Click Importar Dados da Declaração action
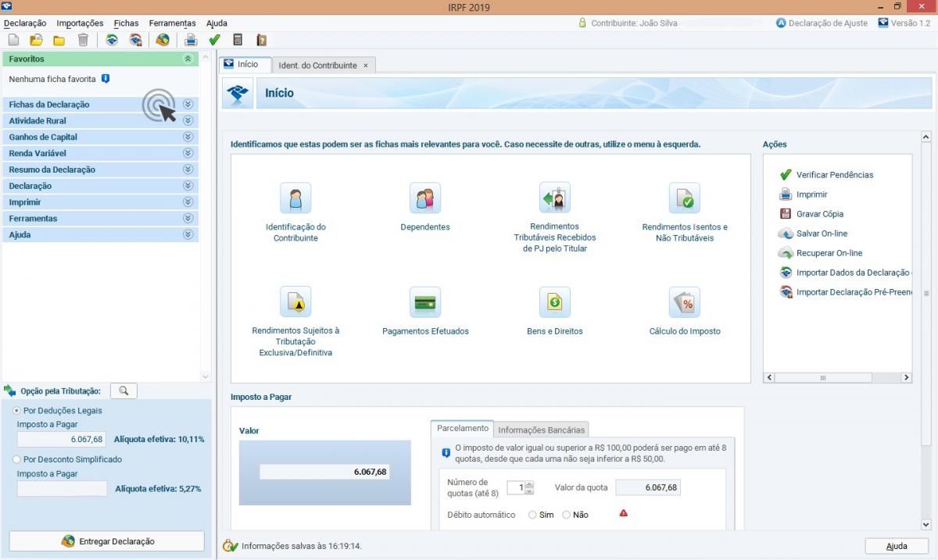The image size is (938, 560). click(x=846, y=273)
